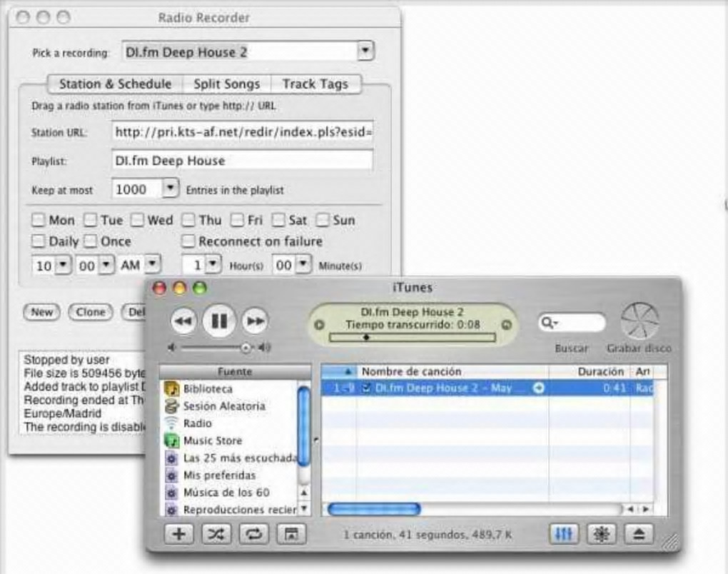Viewport: 728px width, 574px height.
Task: Click right arrow in iTunes status display
Action: tap(507, 325)
